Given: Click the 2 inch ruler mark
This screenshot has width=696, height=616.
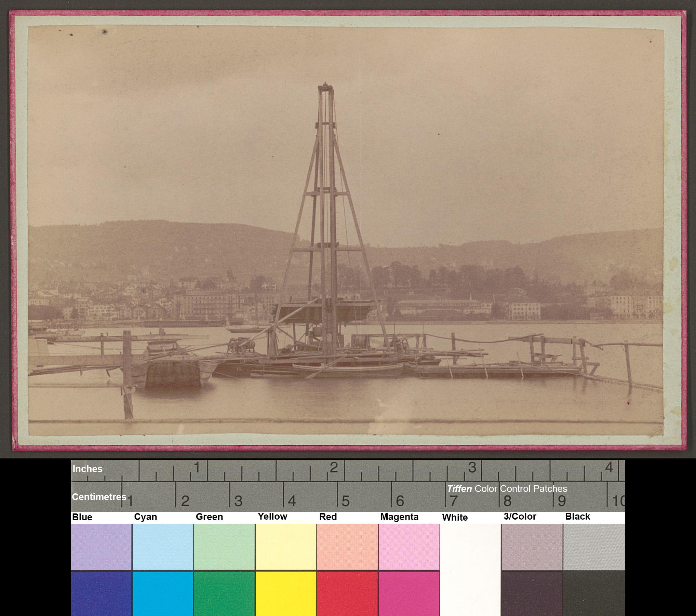Looking at the screenshot, I should [x=334, y=467].
